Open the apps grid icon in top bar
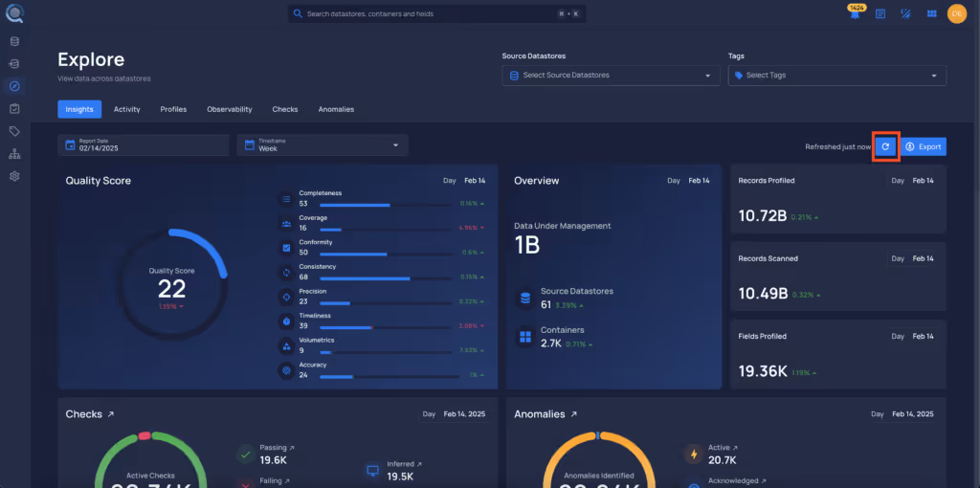The width and height of the screenshot is (980, 488). pyautogui.click(x=931, y=13)
